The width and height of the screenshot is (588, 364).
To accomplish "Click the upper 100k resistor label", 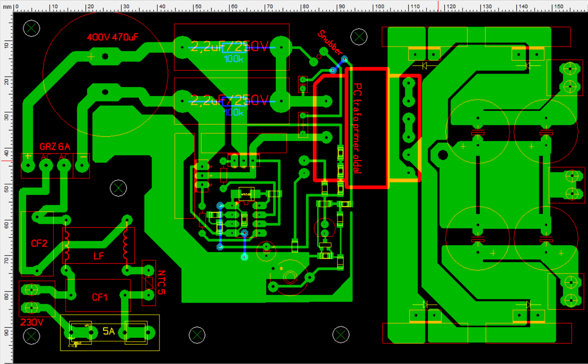I will tap(233, 58).
